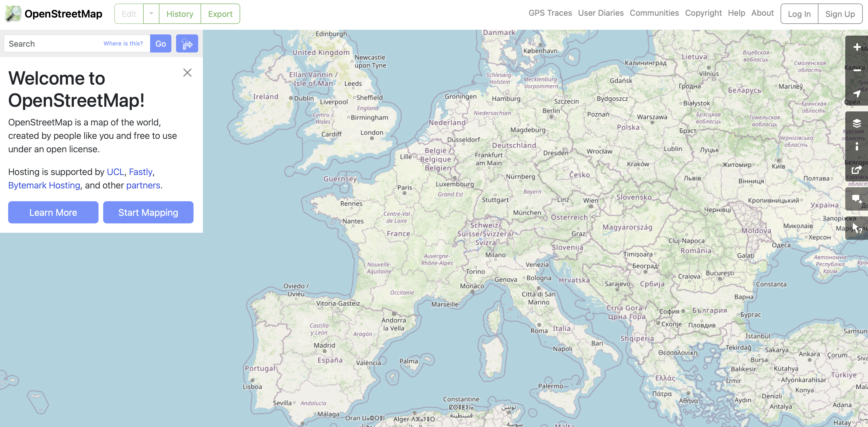Open the Map Key info icon

856,146
